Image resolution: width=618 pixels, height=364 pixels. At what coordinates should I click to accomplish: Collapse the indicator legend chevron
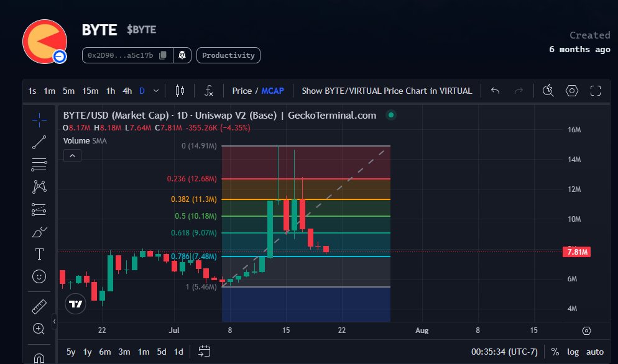point(73,156)
